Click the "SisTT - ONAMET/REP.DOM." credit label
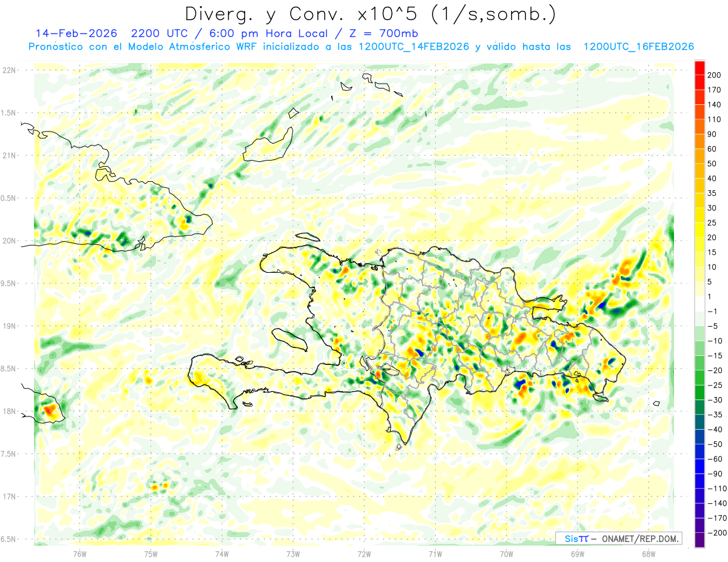Image resolution: width=728 pixels, height=562 pixels. click(x=619, y=538)
